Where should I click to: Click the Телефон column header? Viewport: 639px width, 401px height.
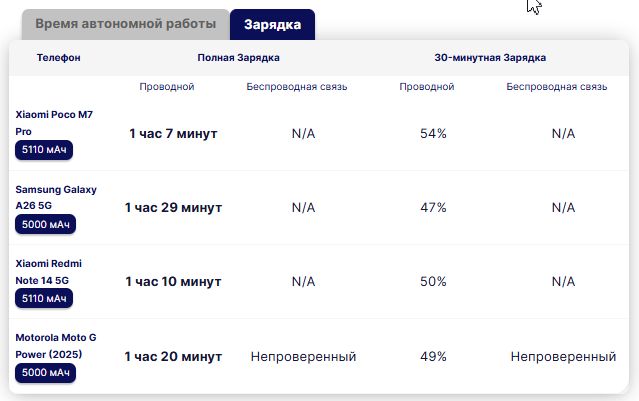click(58, 58)
